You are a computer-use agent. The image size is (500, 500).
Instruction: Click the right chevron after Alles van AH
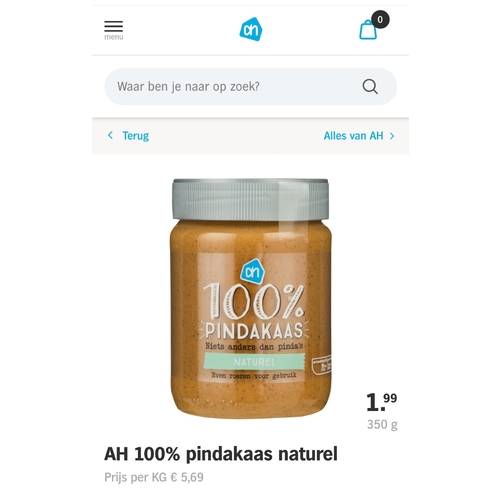point(392,136)
